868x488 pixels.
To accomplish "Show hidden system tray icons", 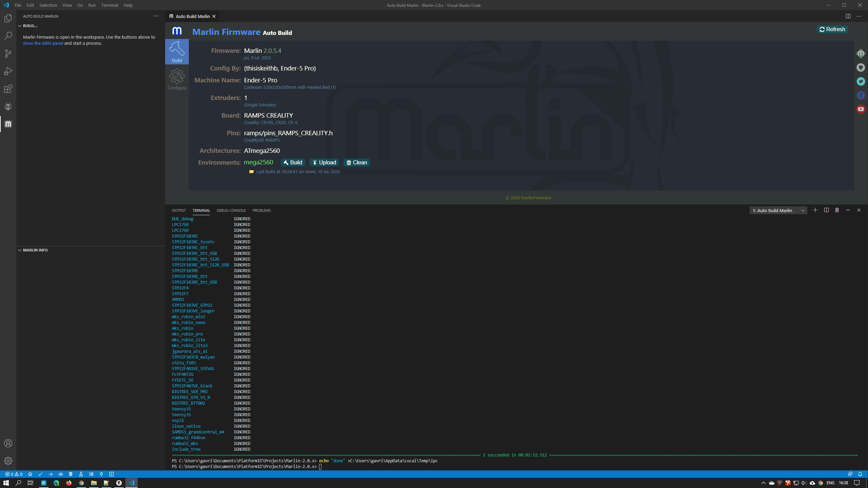I will point(763,483).
